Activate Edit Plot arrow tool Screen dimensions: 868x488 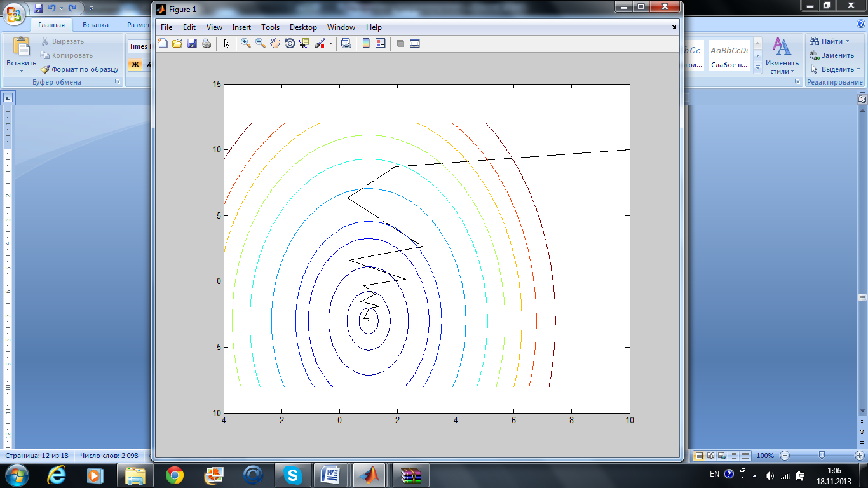point(226,44)
